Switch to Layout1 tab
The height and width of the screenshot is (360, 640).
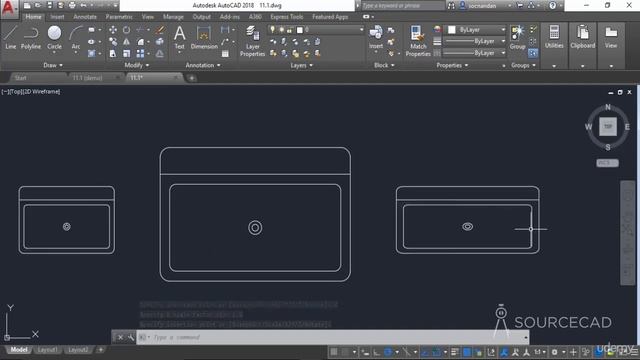(47, 350)
